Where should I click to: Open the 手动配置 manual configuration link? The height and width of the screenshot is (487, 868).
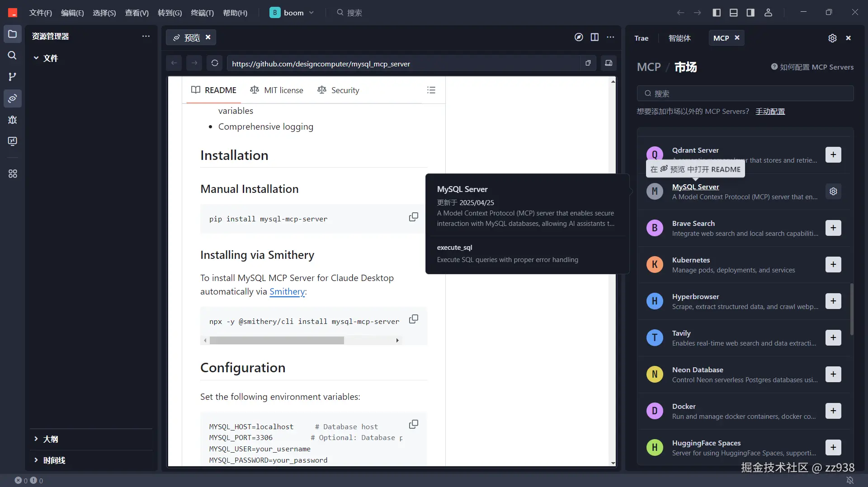pos(770,112)
